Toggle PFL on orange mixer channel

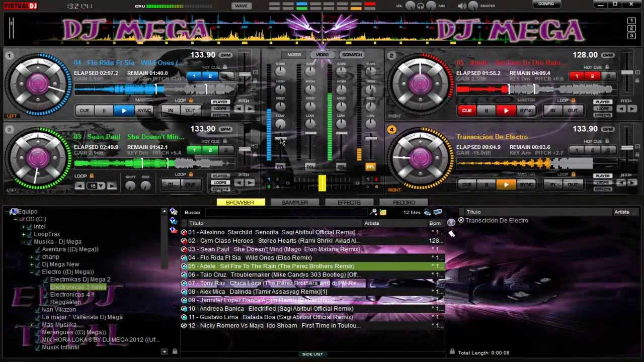(371, 166)
